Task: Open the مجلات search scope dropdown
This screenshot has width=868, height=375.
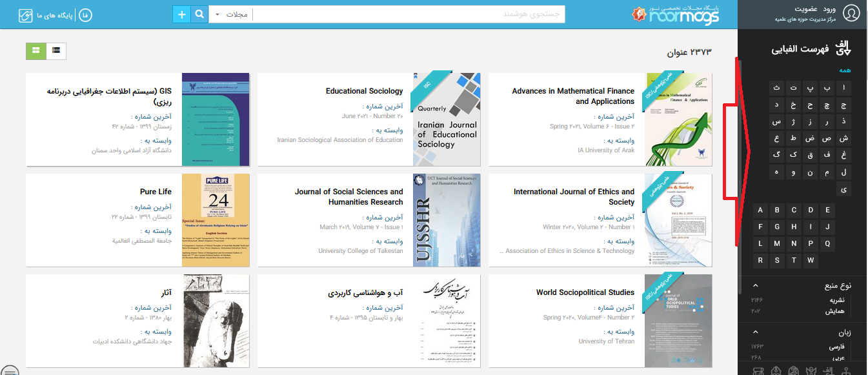Action: pyautogui.click(x=230, y=14)
